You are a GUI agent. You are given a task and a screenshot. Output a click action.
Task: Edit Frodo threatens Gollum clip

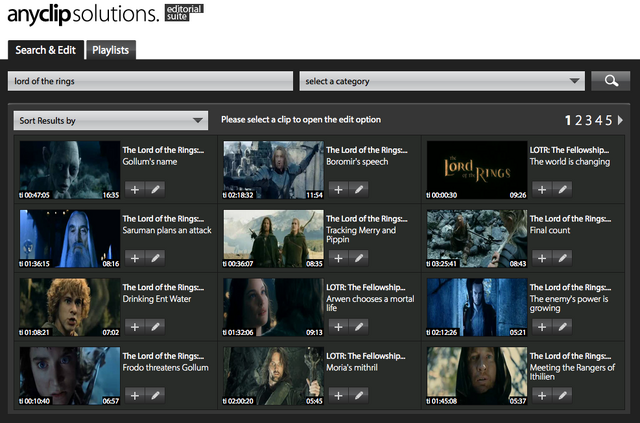155,395
